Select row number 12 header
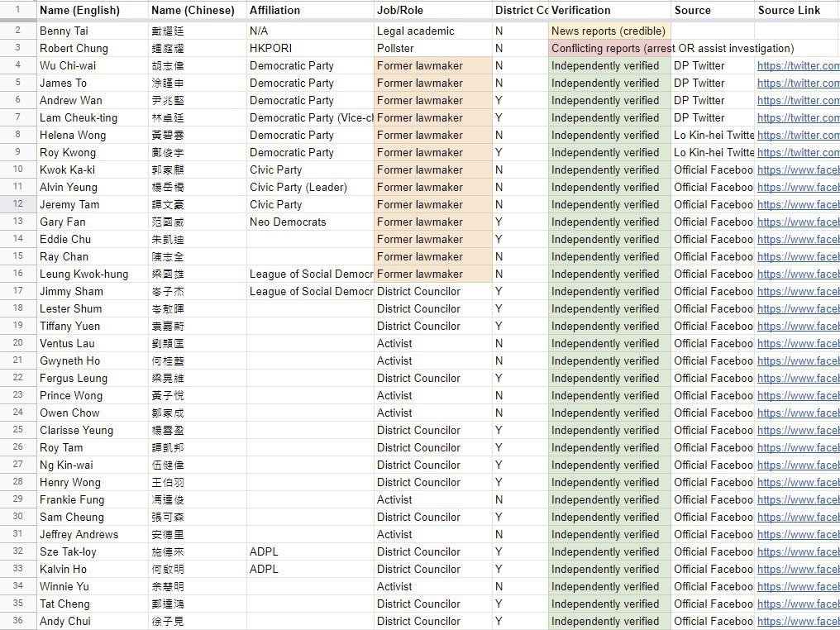Image resolution: width=840 pixels, height=630 pixels. tap(18, 204)
